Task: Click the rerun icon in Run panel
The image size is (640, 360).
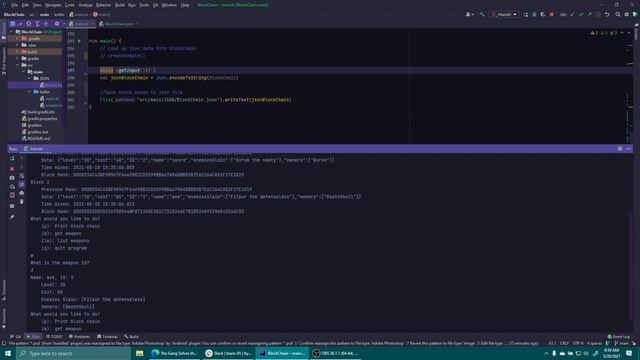Action: (x=12, y=158)
